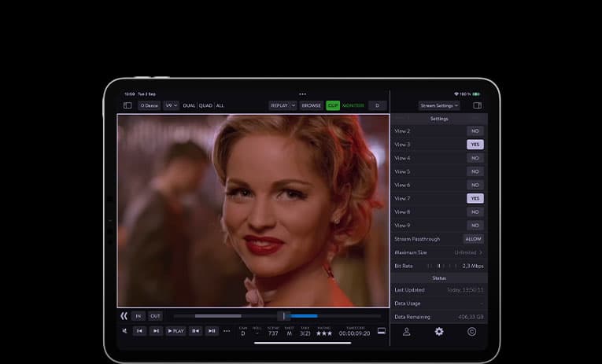Toggle the left sidebar panel icon
Image resolution: width=602 pixels, height=364 pixels.
pos(127,105)
